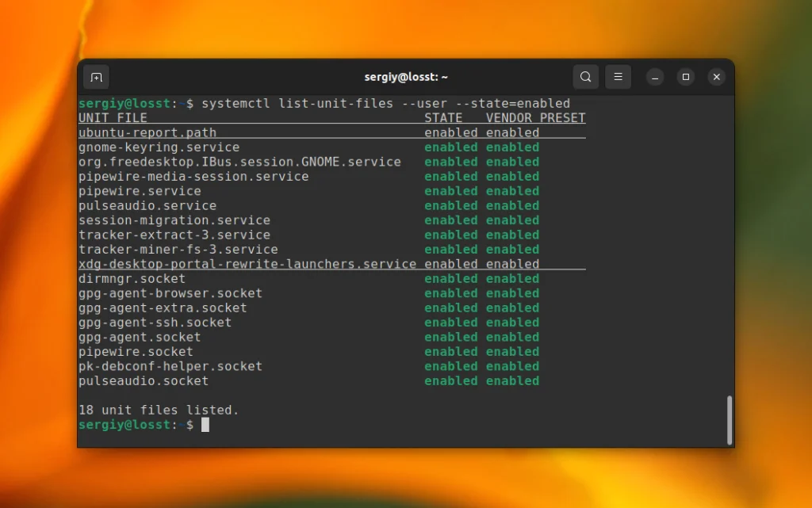812x508 pixels.
Task: Click the VENDOR PRESET column header
Action: [535, 118]
